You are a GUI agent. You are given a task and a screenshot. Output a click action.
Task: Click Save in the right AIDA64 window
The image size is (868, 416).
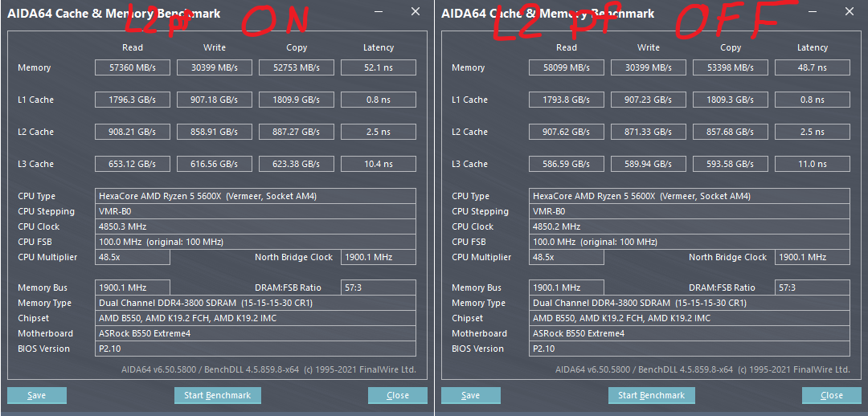point(471,395)
